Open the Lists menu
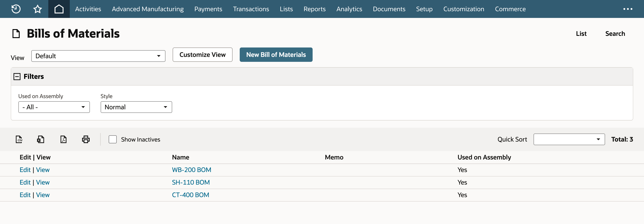644x224 pixels. pyautogui.click(x=286, y=9)
